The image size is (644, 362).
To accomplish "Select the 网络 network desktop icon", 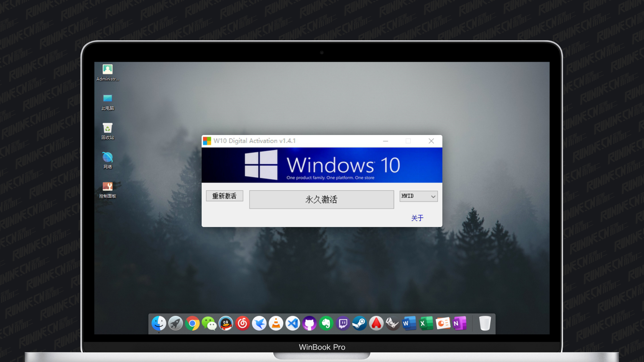I will (108, 161).
